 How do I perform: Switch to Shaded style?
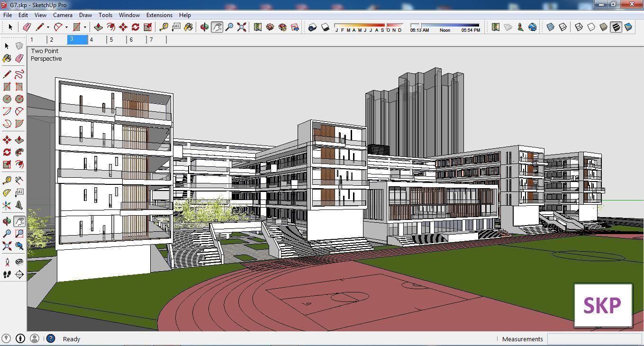604,27
